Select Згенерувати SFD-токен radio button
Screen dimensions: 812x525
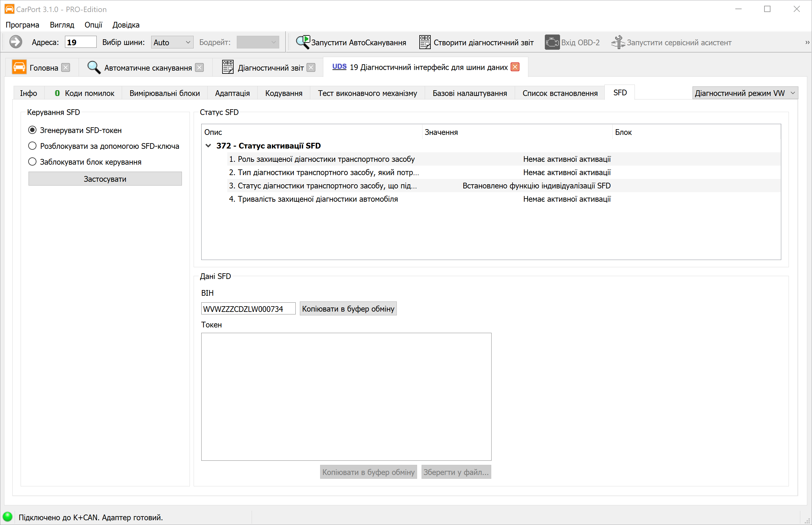coord(32,130)
